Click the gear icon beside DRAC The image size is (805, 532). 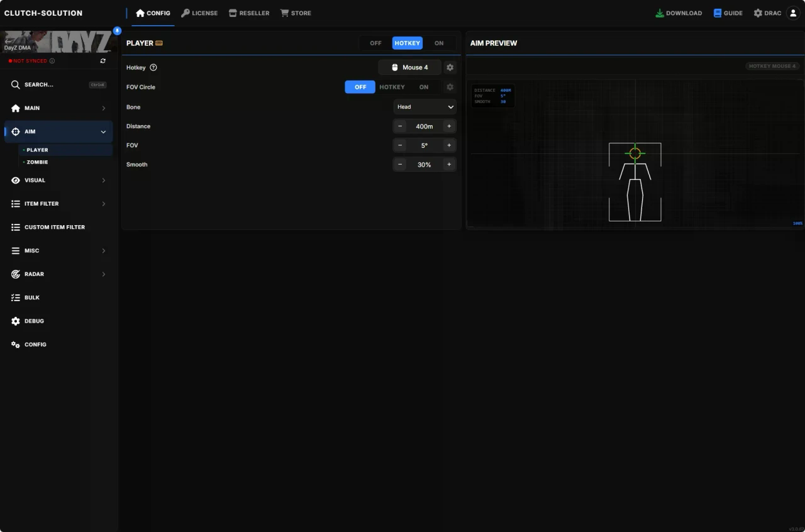pos(758,13)
